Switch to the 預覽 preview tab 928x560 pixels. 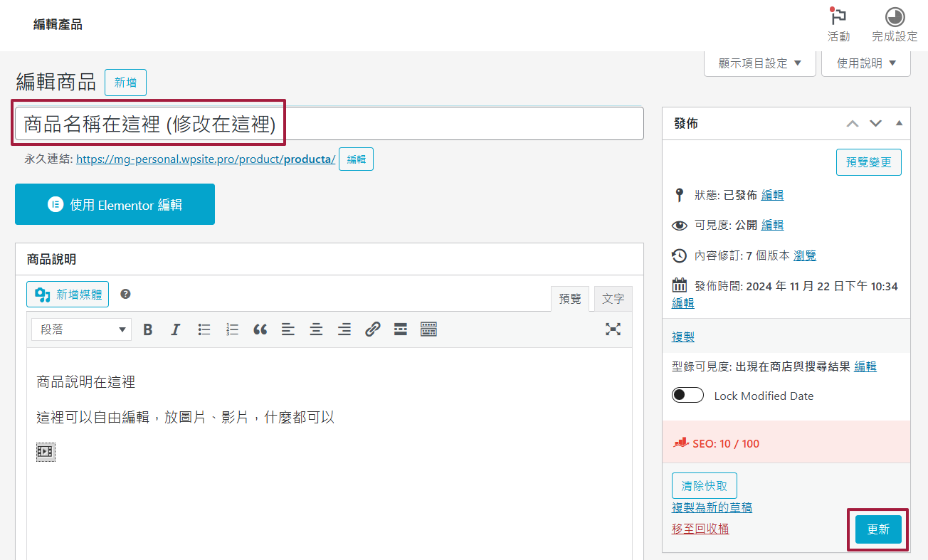pyautogui.click(x=569, y=298)
